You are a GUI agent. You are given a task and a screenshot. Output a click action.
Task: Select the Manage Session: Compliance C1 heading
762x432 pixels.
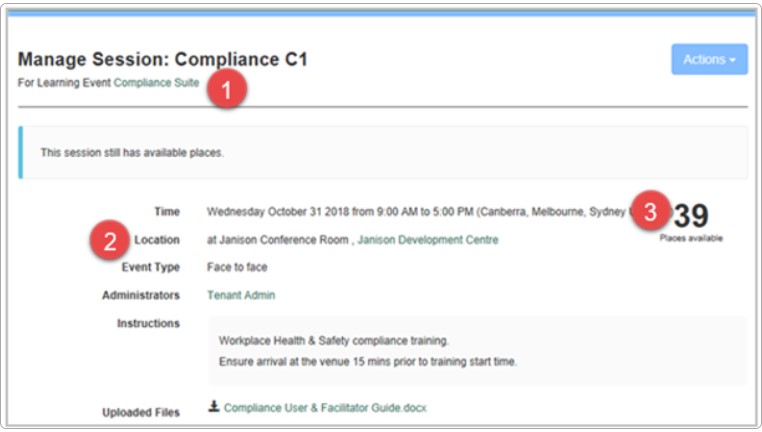162,60
